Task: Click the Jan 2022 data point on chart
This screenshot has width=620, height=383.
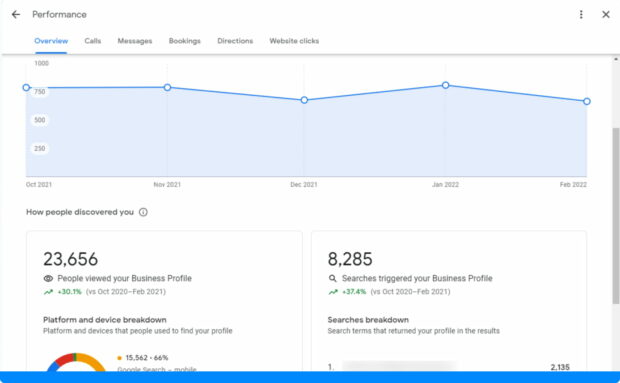Action: point(446,85)
